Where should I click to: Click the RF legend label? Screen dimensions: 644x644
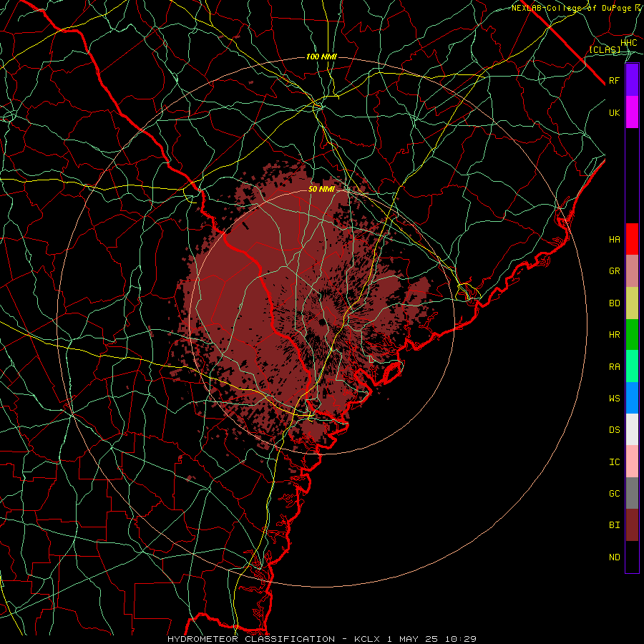click(614, 81)
